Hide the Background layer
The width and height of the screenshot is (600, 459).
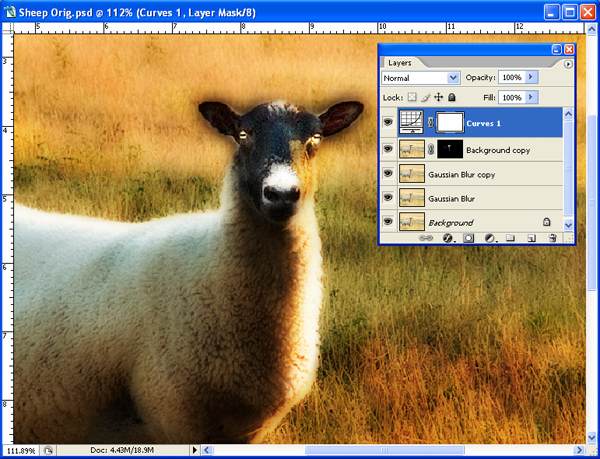click(388, 221)
